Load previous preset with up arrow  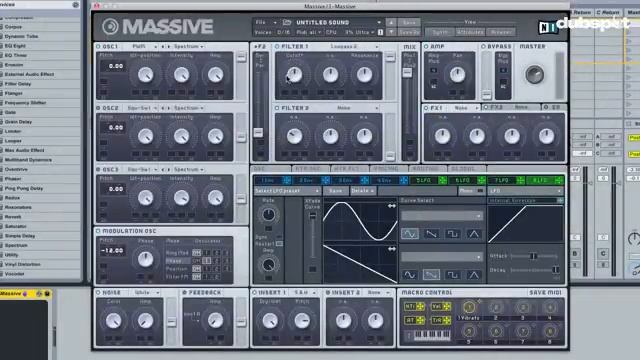391,22
